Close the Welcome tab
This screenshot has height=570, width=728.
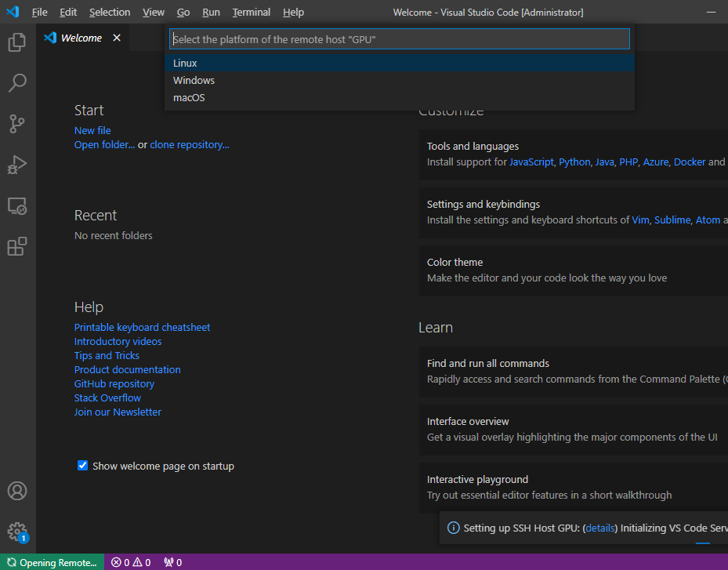coord(117,38)
